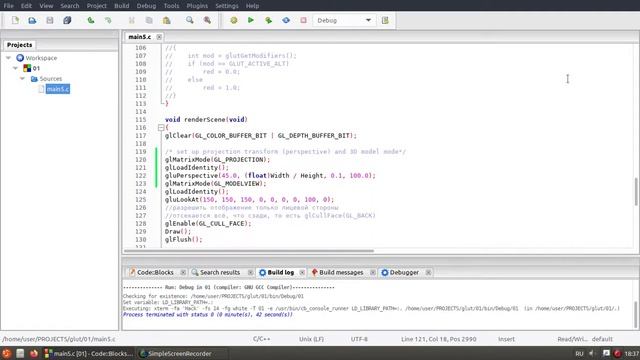The image size is (640, 360).
Task: Select the main5.c editor tab
Action: (x=140, y=37)
